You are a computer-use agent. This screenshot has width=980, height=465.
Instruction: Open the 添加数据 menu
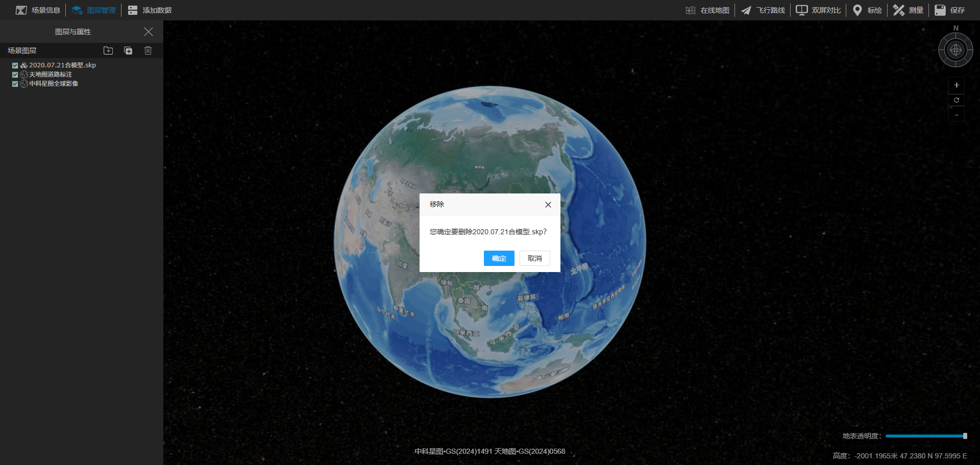point(150,10)
